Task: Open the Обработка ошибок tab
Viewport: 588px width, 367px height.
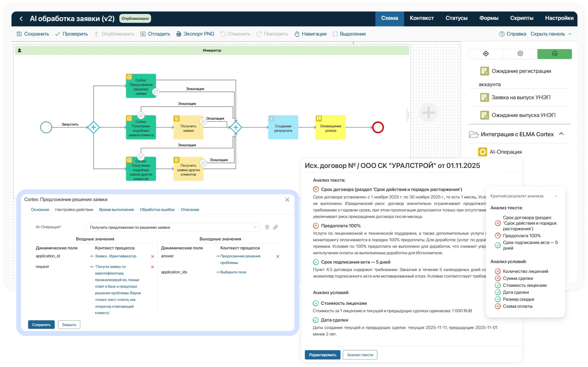Action: tap(157, 210)
